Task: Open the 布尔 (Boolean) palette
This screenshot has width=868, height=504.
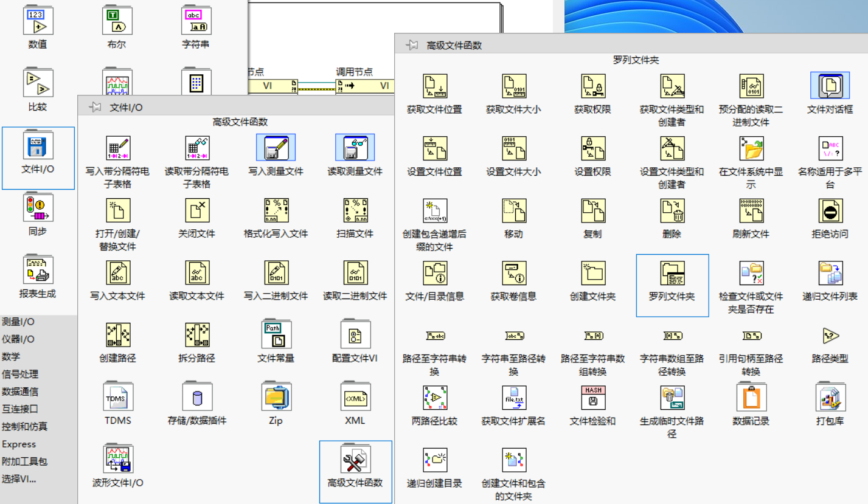Action: pos(116,20)
